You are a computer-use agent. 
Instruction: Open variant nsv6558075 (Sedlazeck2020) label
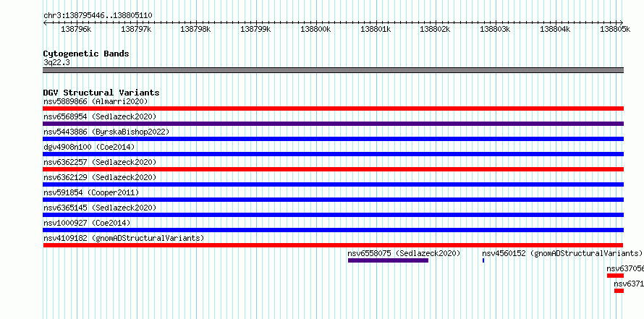pos(404,253)
